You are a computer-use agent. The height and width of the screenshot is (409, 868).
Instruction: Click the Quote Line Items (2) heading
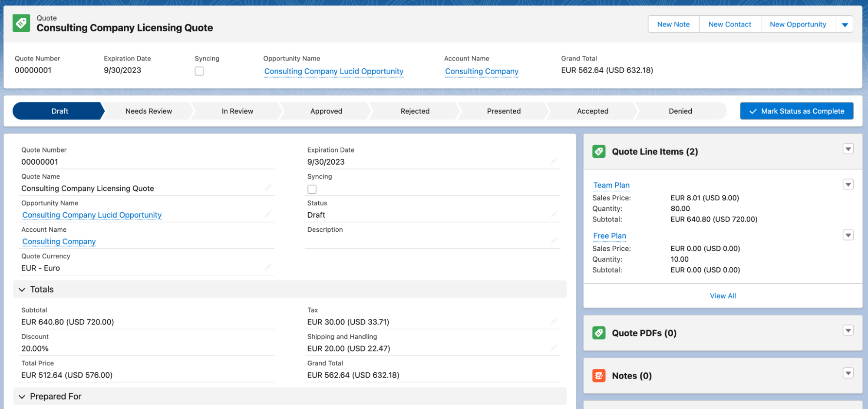coord(655,151)
